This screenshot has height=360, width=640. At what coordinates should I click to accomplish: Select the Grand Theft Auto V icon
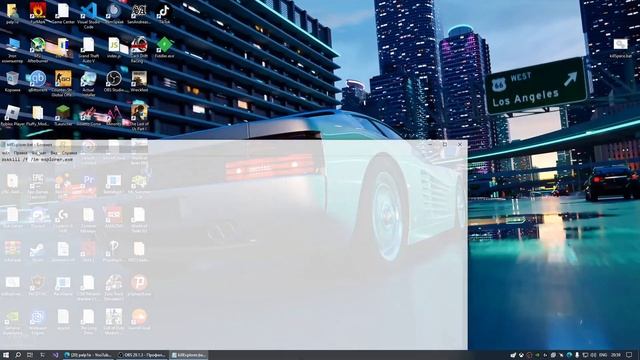click(x=89, y=50)
